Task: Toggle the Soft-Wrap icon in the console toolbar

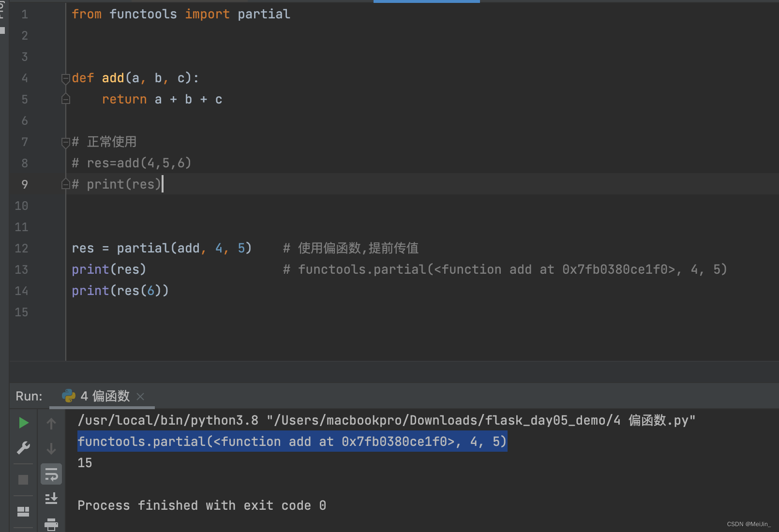Action: pyautogui.click(x=51, y=474)
